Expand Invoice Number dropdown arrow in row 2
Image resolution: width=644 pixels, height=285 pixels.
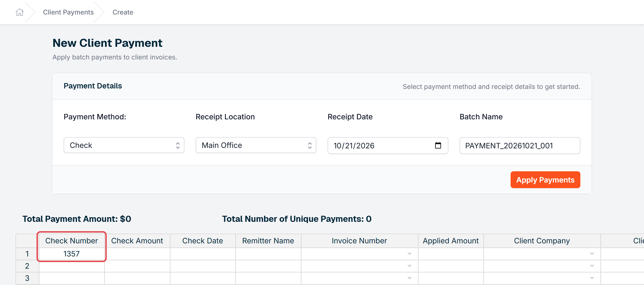click(x=409, y=266)
